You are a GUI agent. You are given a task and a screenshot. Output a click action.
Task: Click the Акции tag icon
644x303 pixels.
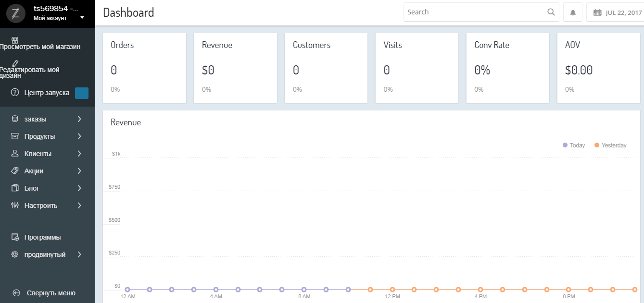[x=15, y=171]
